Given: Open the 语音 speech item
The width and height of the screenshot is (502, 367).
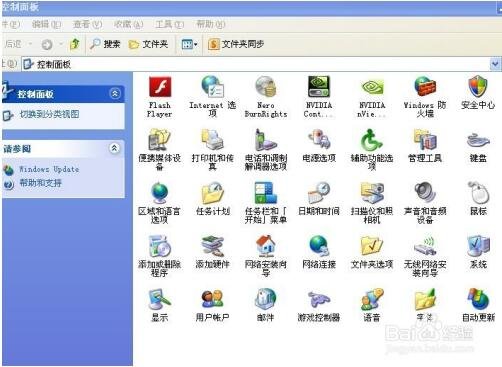Looking at the screenshot, I should (x=372, y=305).
